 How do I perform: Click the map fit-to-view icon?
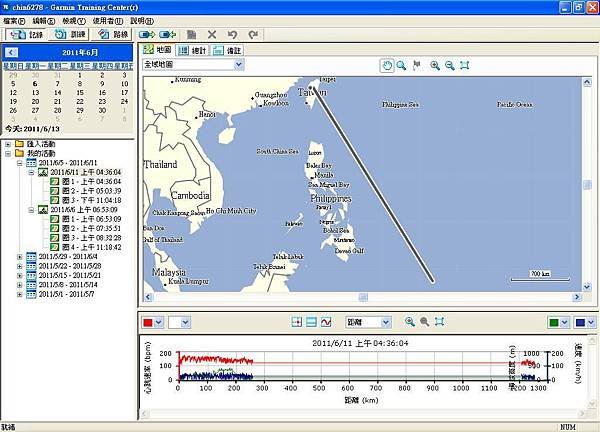(465, 65)
